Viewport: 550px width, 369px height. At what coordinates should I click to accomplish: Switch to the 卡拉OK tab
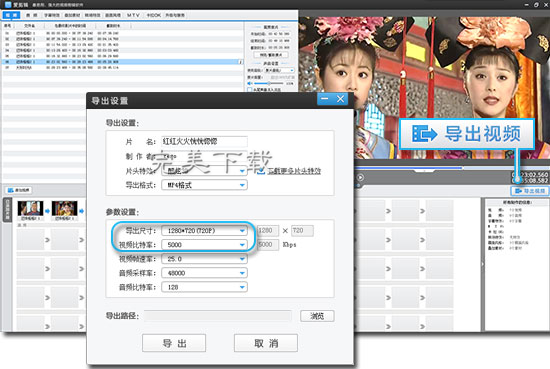pos(154,15)
